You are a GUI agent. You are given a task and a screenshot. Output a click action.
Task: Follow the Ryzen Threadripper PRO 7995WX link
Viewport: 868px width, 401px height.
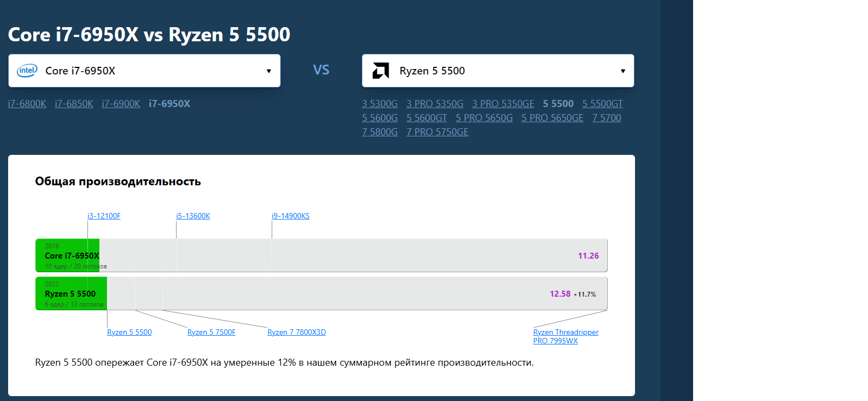[565, 336]
